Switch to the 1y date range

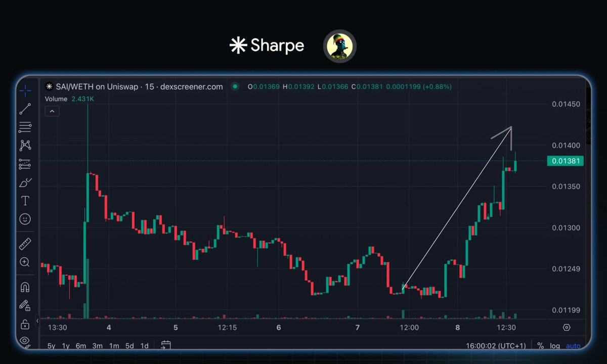66,346
